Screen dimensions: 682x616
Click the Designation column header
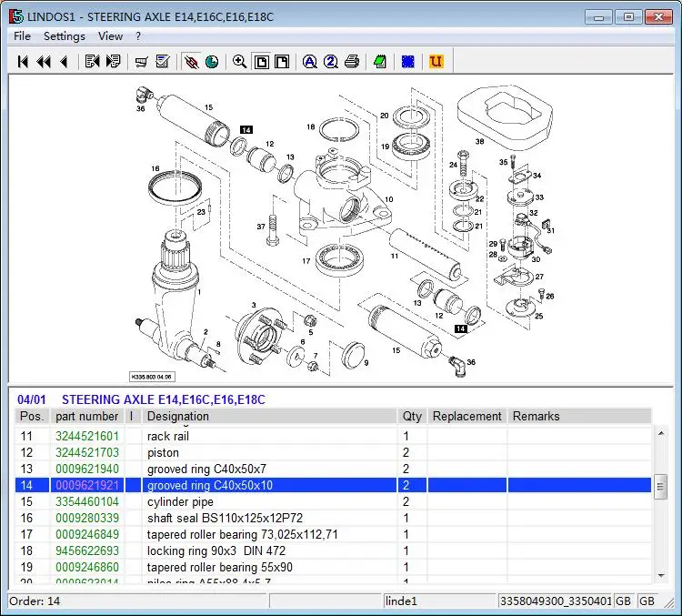coord(178,416)
